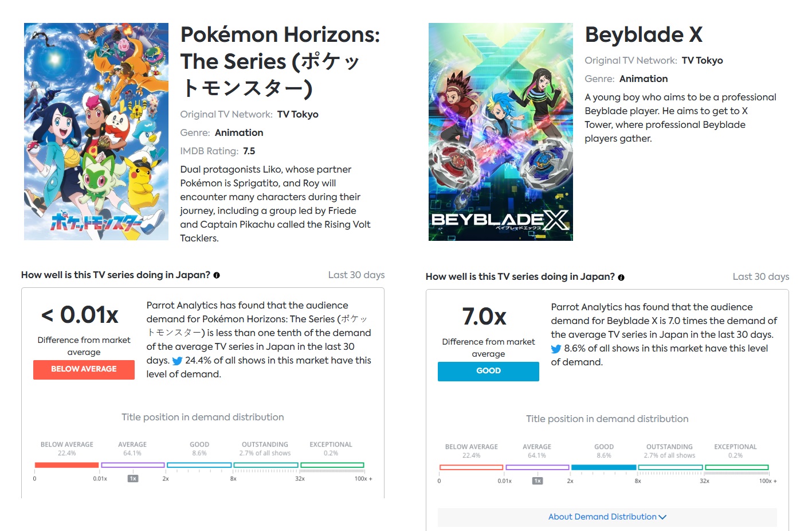812x531 pixels.
Task: Click the Beyblade X title heading
Action: click(644, 35)
